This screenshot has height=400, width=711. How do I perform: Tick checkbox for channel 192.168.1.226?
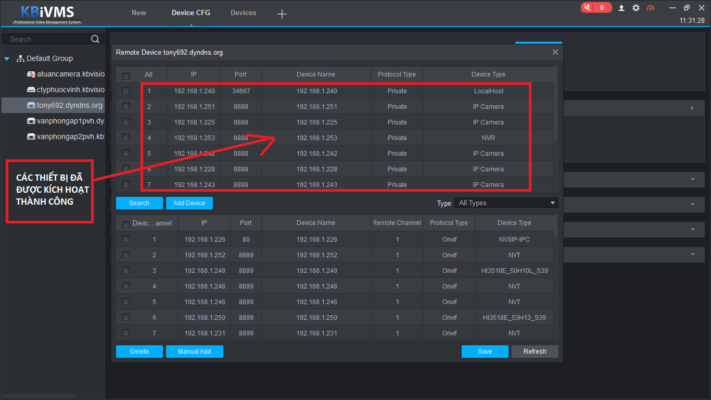point(126,239)
